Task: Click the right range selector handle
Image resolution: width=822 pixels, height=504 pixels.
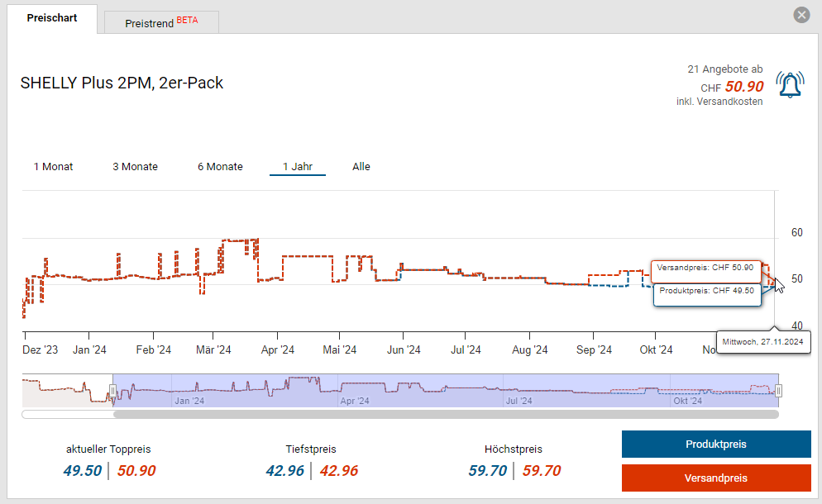Action: point(777,391)
